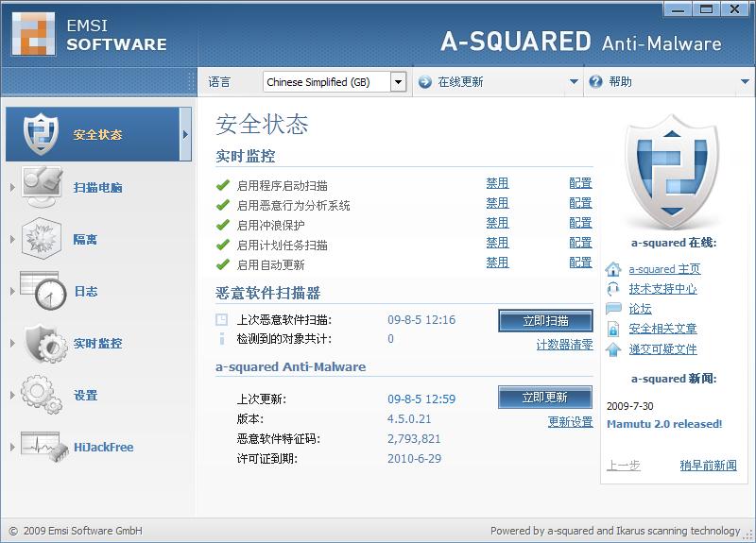Click the 帮助 question mark icon

596,81
